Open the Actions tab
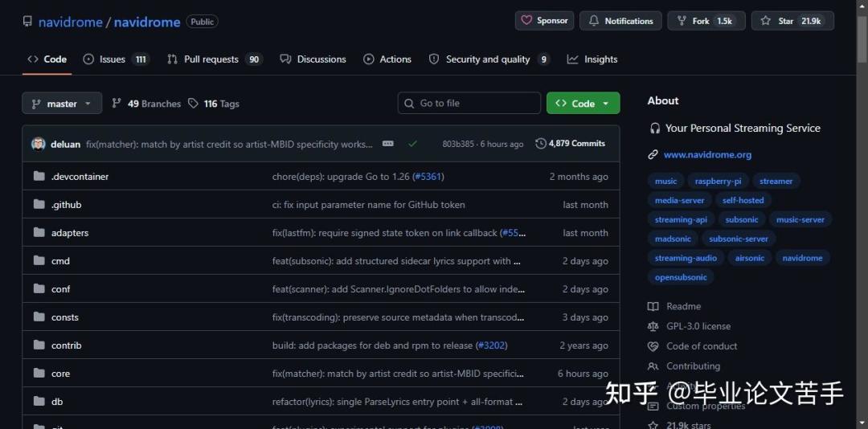The width and height of the screenshot is (868, 429). [x=387, y=59]
